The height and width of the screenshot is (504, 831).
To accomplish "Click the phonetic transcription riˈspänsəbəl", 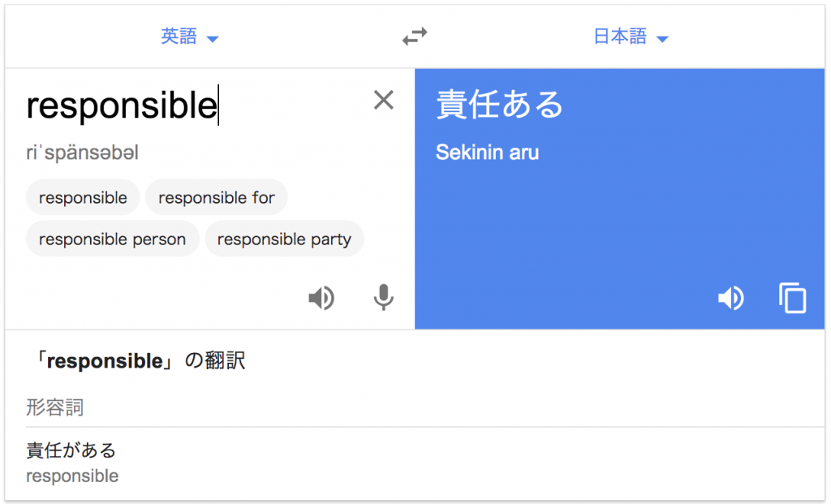I will point(82,153).
